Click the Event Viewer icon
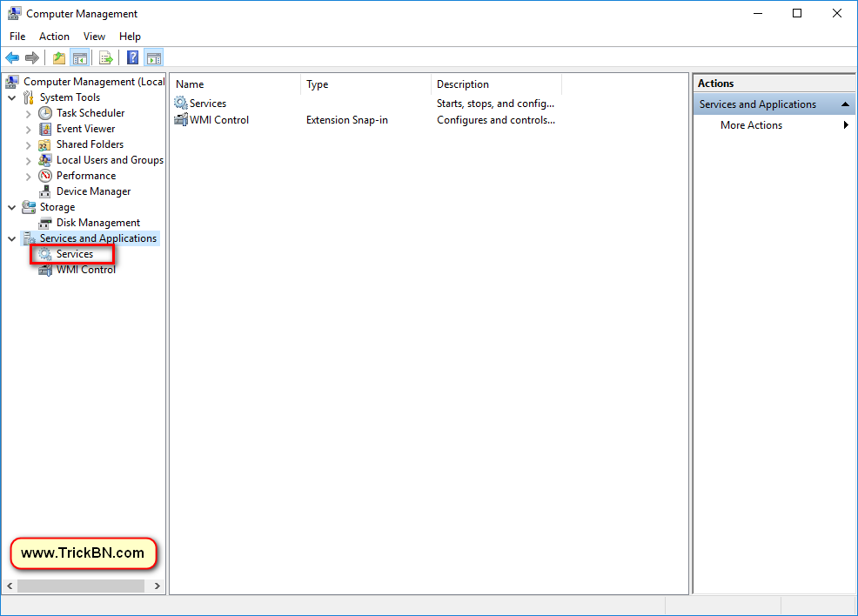The image size is (858, 616). tap(45, 129)
